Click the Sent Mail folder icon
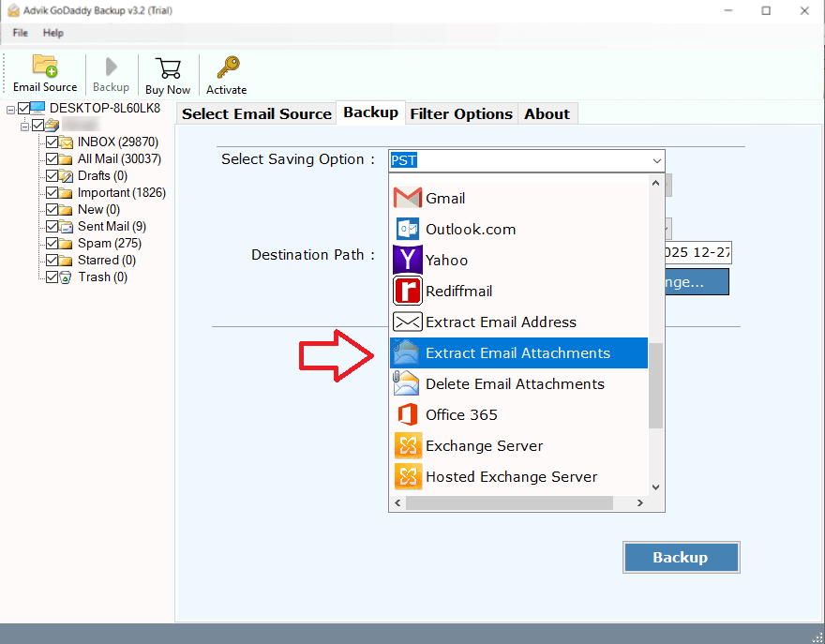Image resolution: width=825 pixels, height=644 pixels. pyautogui.click(x=67, y=227)
